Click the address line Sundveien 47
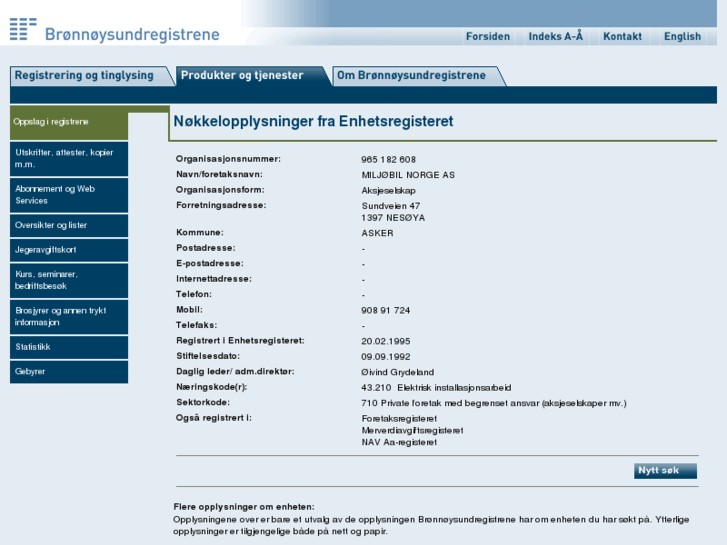This screenshot has height=545, width=727. (x=391, y=206)
